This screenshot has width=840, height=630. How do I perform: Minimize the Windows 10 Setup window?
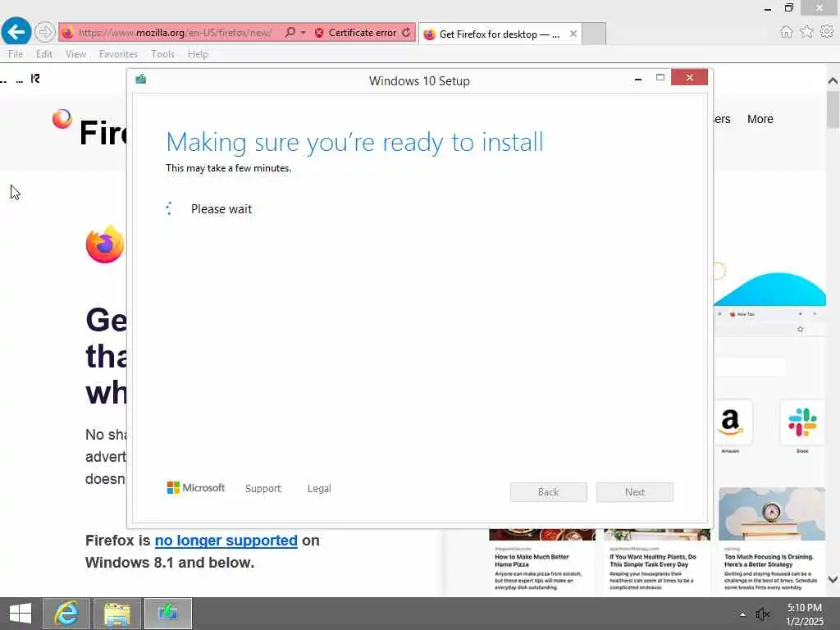pyautogui.click(x=638, y=79)
